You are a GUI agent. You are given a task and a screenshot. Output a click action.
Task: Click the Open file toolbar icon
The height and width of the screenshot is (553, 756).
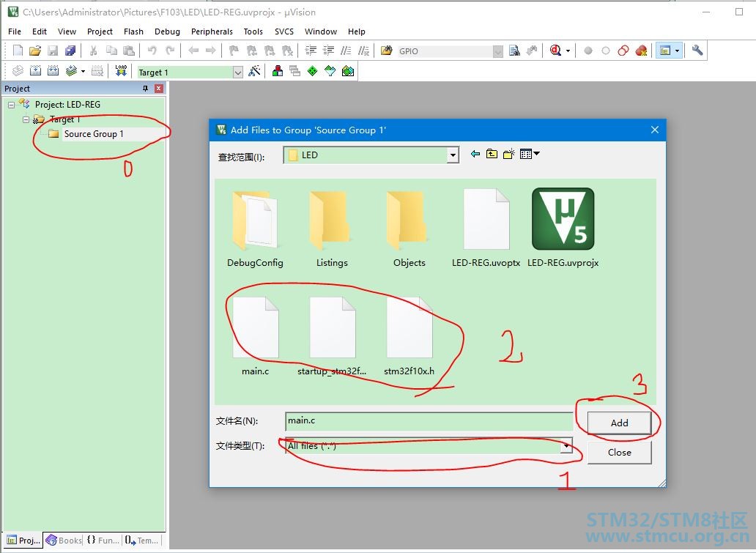click(x=34, y=50)
